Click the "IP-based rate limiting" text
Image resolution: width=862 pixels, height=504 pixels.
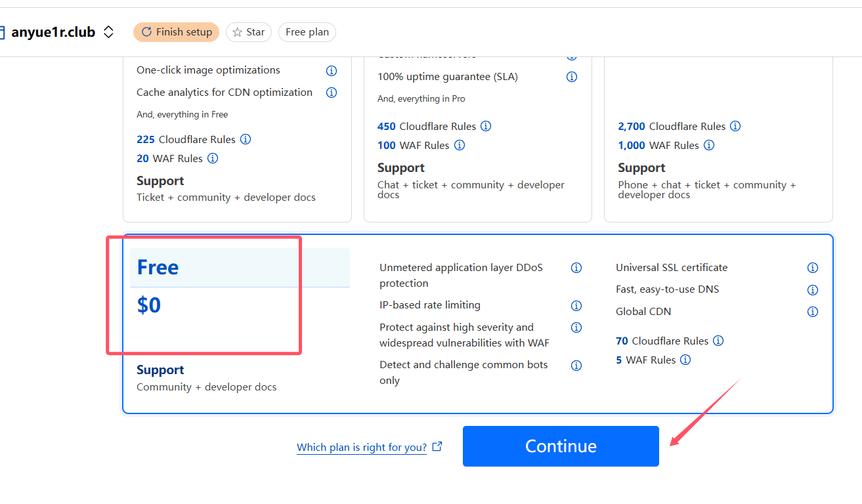pos(430,305)
